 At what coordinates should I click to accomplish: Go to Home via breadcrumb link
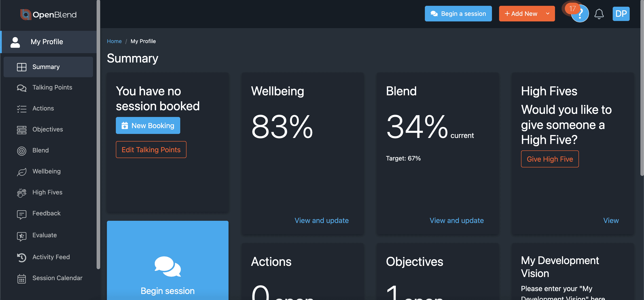(114, 41)
